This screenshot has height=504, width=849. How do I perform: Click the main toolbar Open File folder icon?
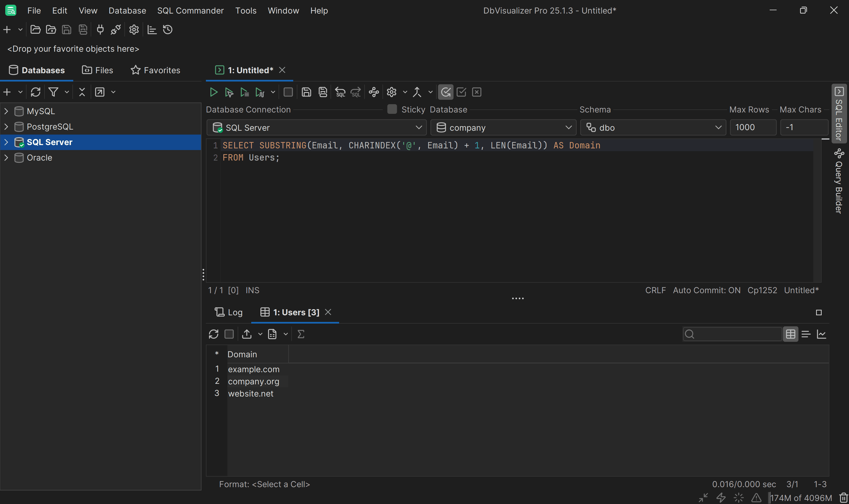click(x=35, y=30)
